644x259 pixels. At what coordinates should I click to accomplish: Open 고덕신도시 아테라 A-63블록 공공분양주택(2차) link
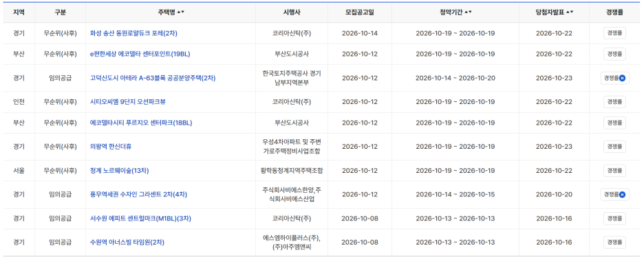pyautogui.click(x=153, y=78)
